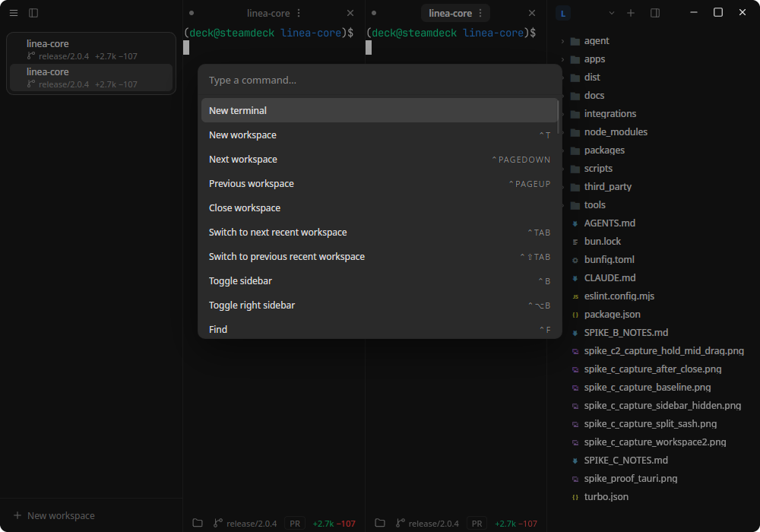Click folder icon in right terminal status bar
This screenshot has height=532, width=760.
[380, 523]
